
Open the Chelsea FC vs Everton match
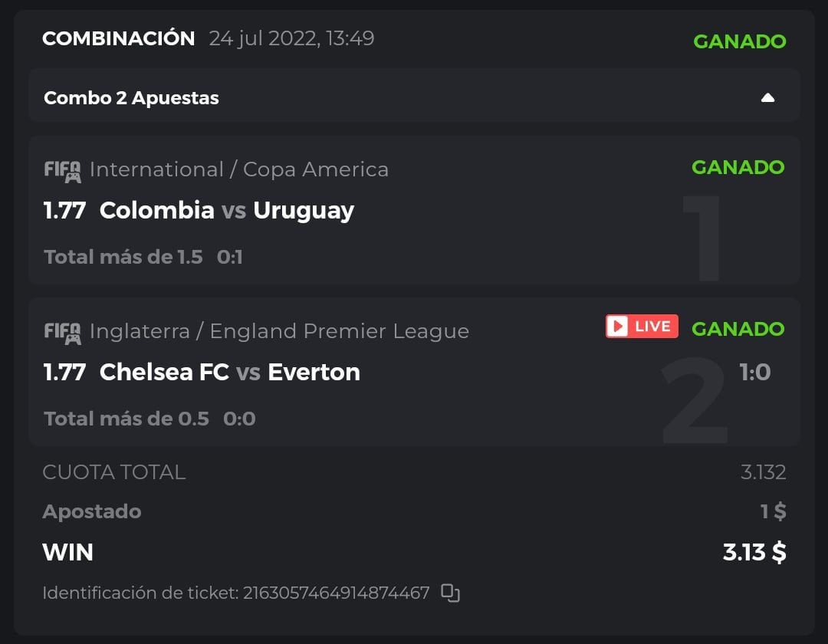point(229,372)
